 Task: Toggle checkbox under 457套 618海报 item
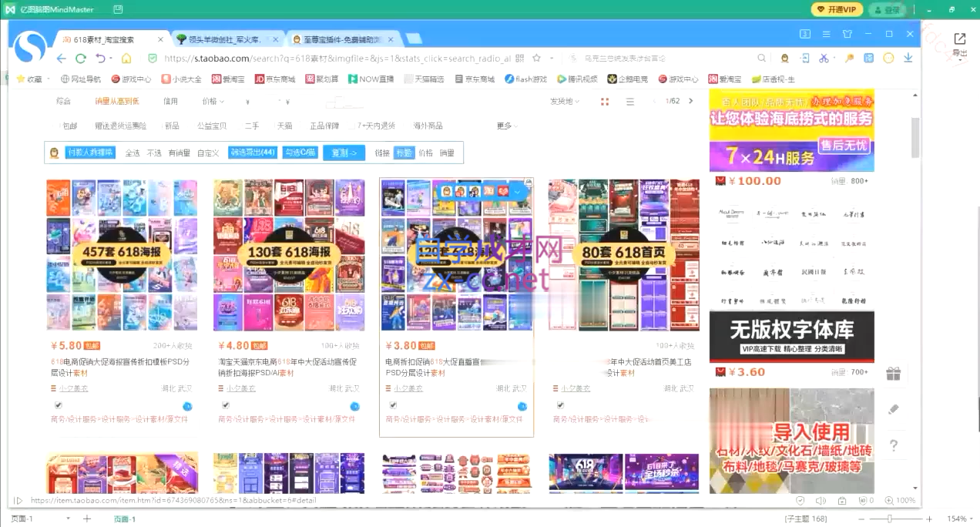pyautogui.click(x=58, y=404)
